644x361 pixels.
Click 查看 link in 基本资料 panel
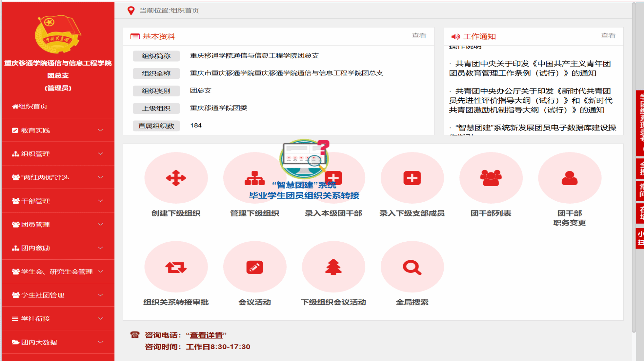419,36
